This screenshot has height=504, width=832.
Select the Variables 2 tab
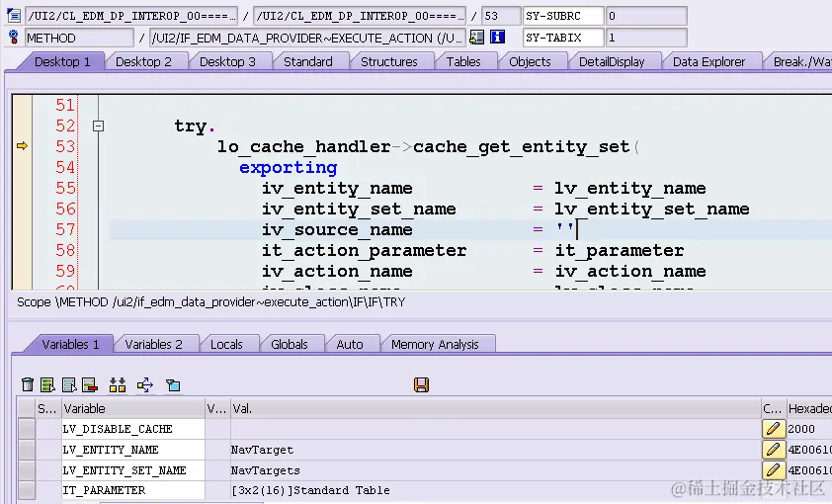(x=153, y=344)
